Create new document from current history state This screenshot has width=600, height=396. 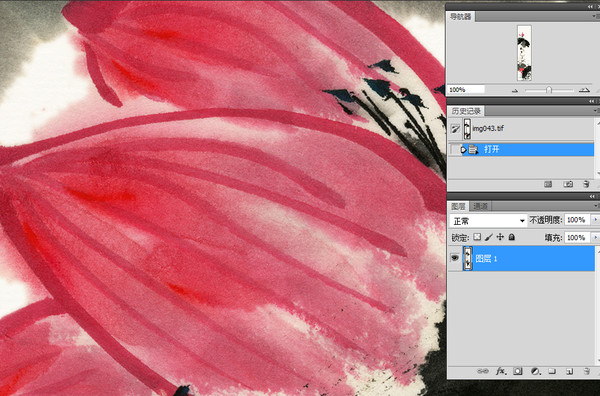(x=548, y=184)
